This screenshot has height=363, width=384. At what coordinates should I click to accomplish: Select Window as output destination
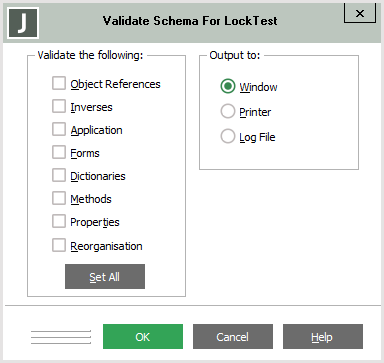click(x=228, y=86)
